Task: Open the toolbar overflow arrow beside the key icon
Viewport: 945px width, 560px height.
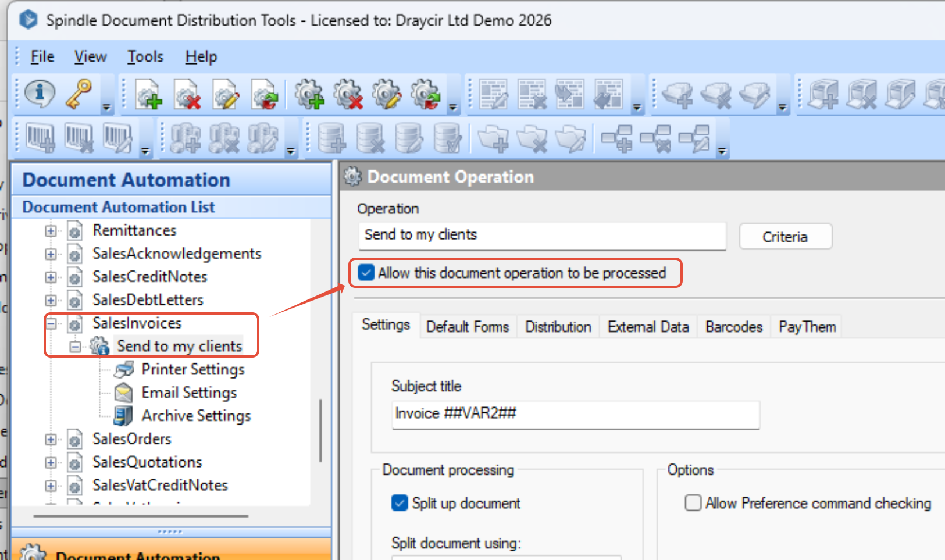Action: pos(106,107)
